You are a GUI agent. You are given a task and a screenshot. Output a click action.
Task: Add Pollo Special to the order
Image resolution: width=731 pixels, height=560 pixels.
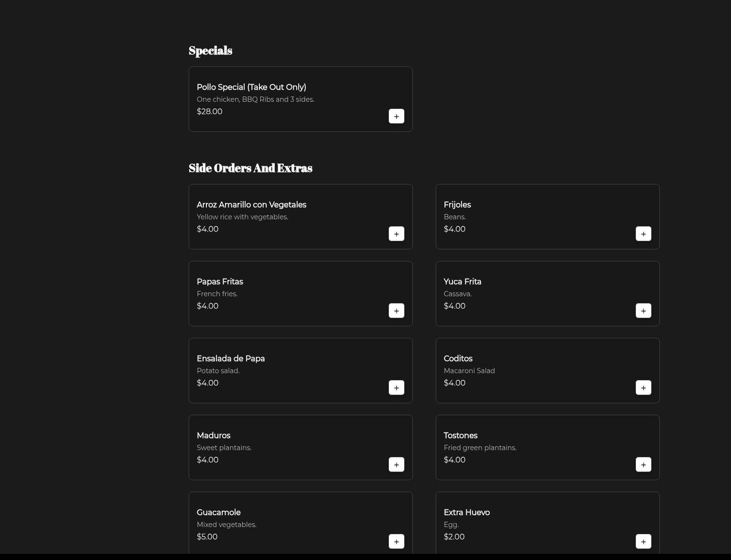pos(396,116)
